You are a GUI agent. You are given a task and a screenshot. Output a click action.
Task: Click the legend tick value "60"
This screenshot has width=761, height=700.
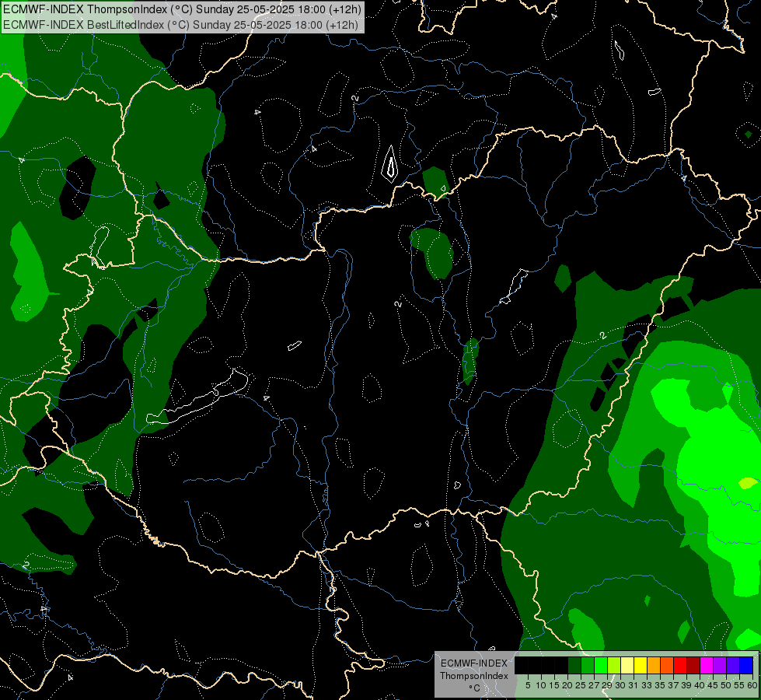pos(752,685)
